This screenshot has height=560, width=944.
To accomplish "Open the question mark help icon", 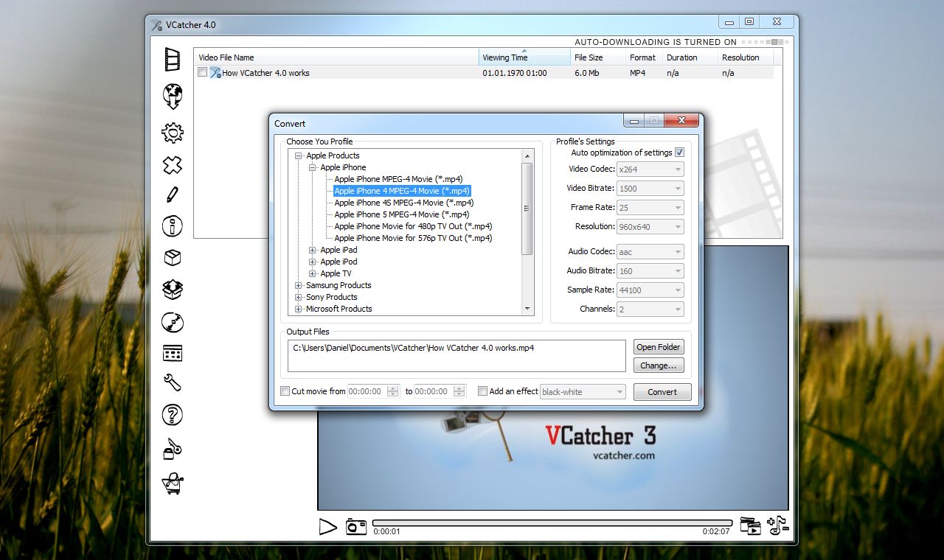I will 173,415.
